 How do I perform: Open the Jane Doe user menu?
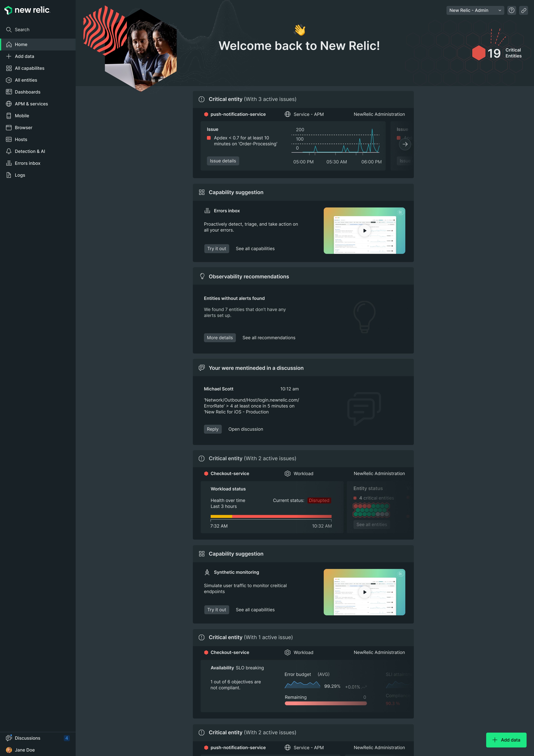[25, 750]
